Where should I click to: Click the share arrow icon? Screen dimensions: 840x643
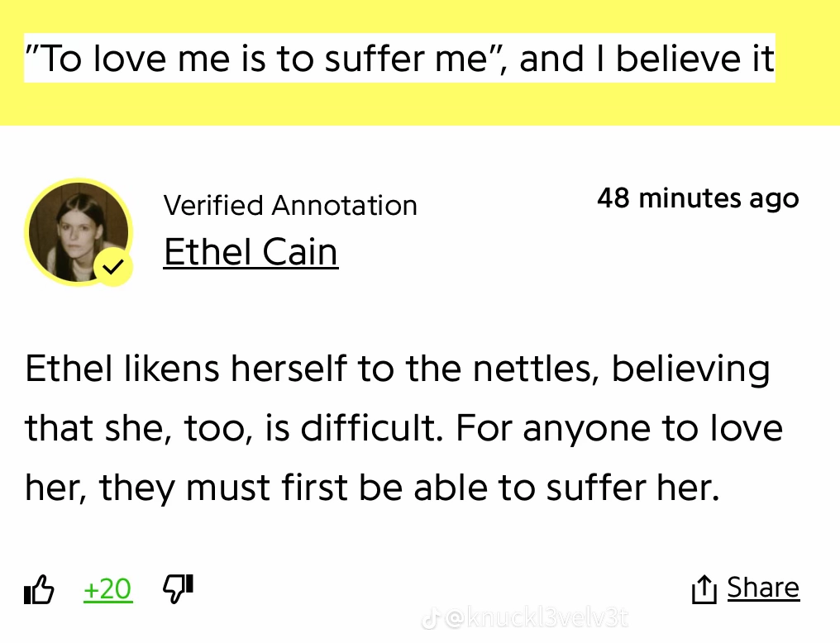[704, 589]
